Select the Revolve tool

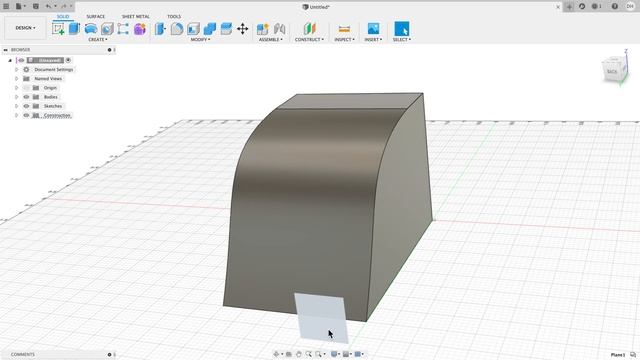(91, 29)
